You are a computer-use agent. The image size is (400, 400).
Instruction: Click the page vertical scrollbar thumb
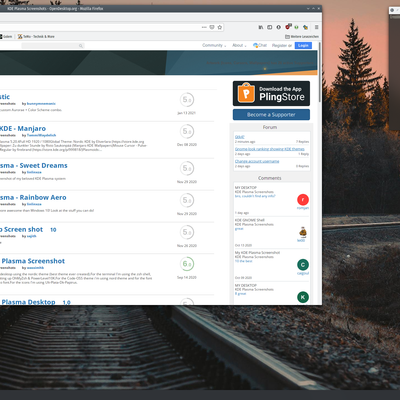tap(320, 72)
